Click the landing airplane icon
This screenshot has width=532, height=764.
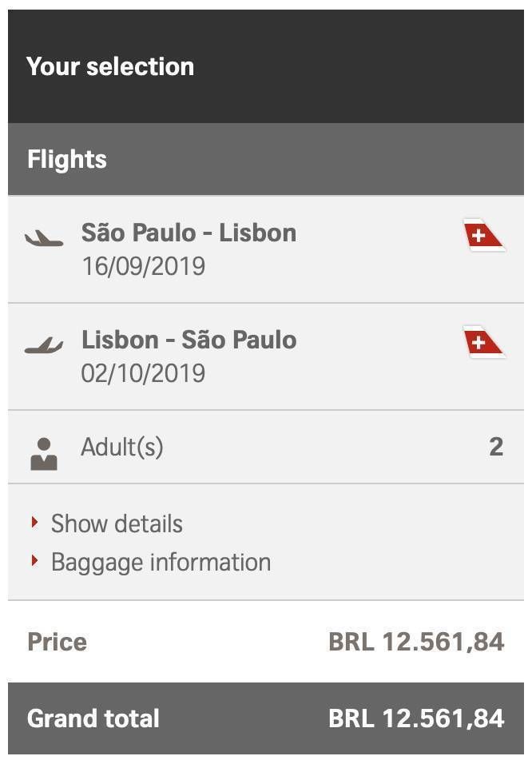(44, 345)
